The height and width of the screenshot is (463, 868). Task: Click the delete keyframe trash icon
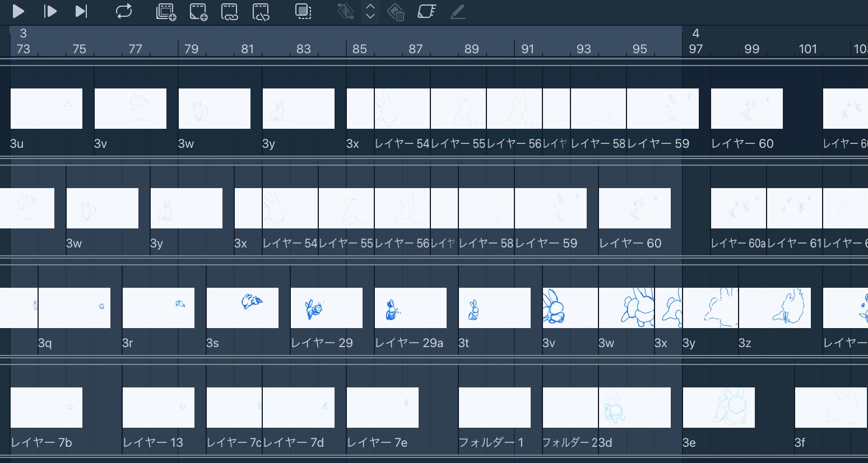pyautogui.click(x=396, y=12)
